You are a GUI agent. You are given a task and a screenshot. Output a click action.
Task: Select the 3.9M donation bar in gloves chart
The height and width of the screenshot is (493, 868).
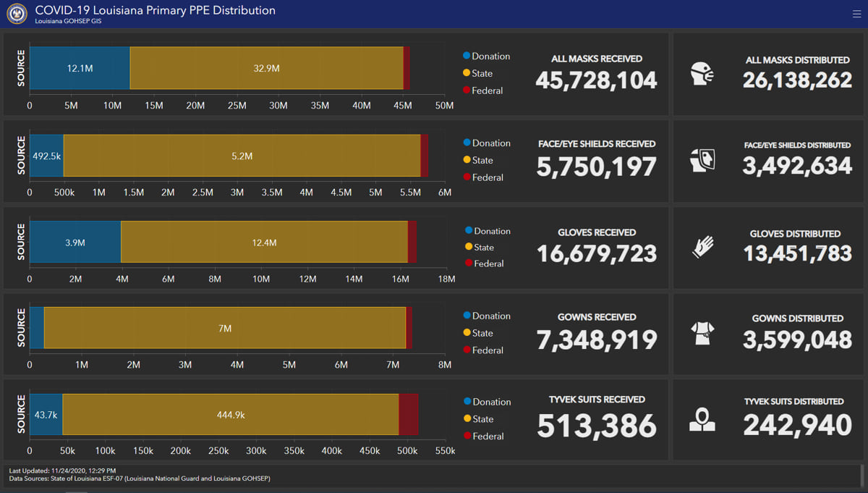click(75, 242)
